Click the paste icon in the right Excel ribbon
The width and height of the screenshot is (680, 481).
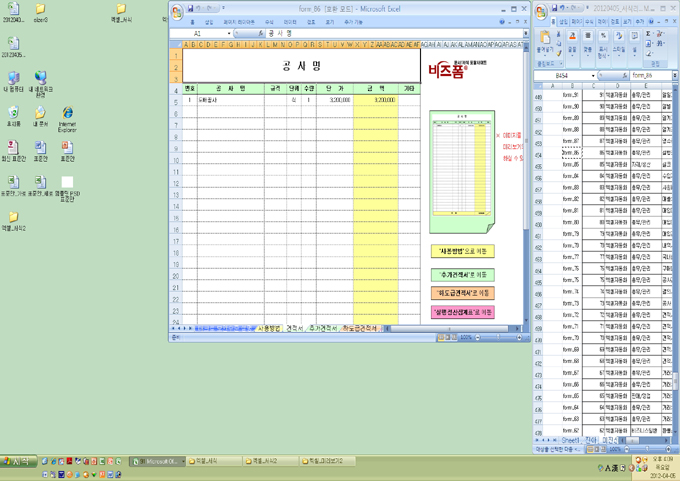(x=545, y=39)
